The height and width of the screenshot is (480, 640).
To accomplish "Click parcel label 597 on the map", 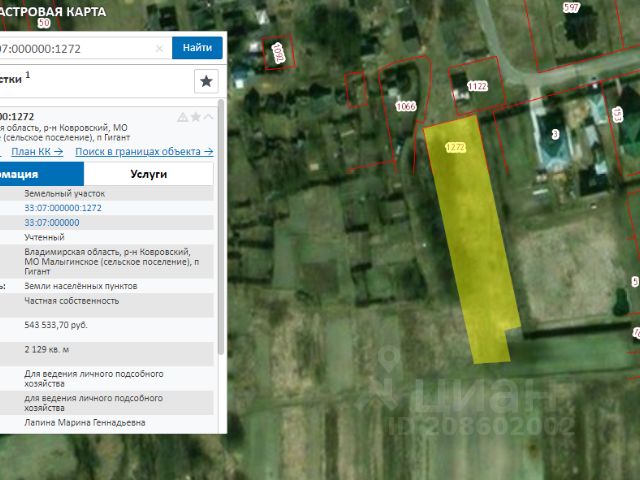I will tap(571, 7).
